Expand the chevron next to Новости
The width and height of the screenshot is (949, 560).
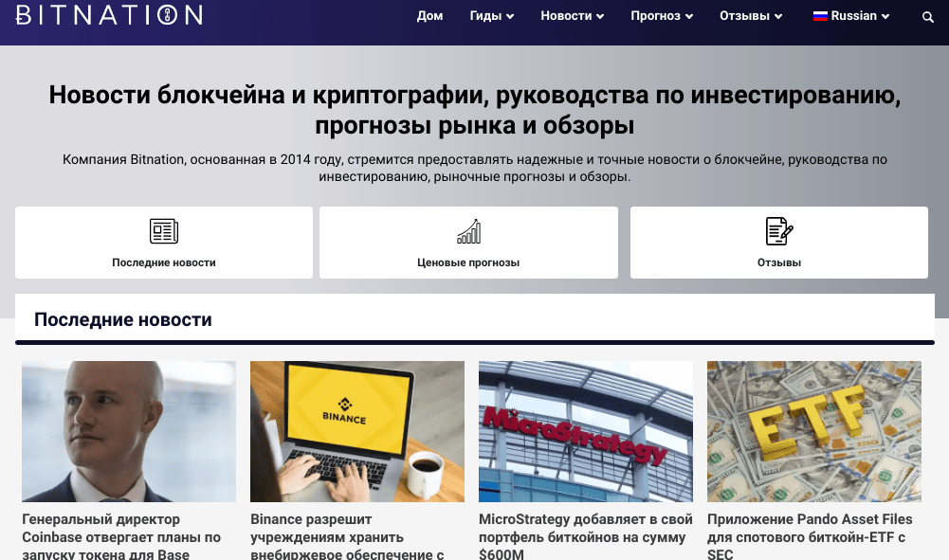[600, 16]
